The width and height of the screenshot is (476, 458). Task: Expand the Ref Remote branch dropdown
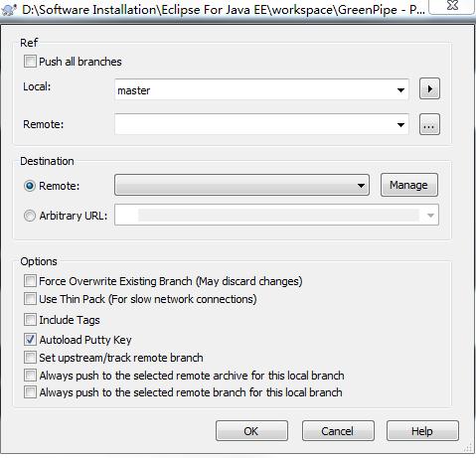click(x=261, y=124)
